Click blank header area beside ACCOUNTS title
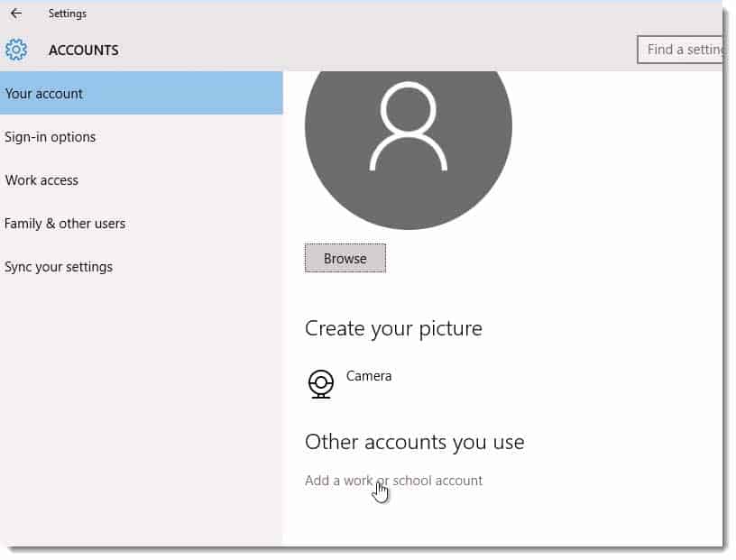The height and width of the screenshot is (560, 736). tap(375, 50)
